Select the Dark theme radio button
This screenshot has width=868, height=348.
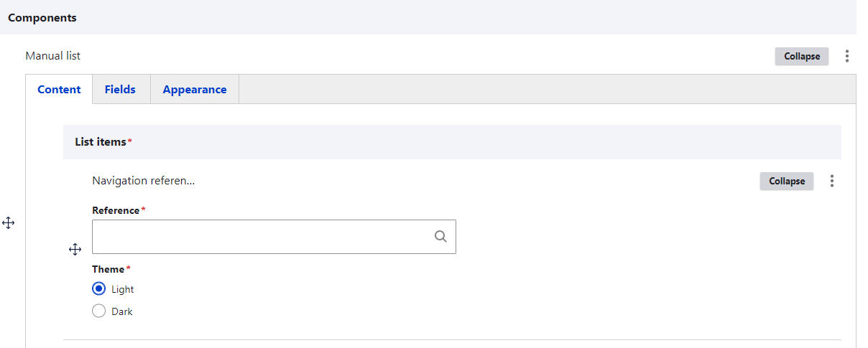pyautogui.click(x=99, y=311)
